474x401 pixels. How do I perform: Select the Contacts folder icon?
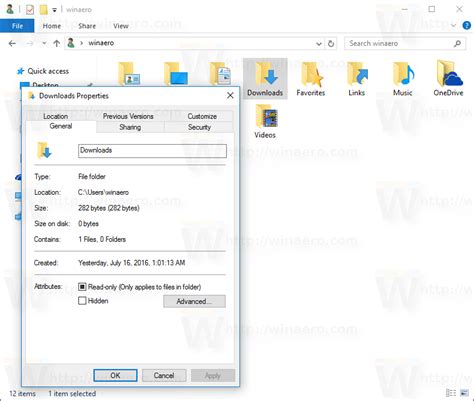click(x=129, y=73)
